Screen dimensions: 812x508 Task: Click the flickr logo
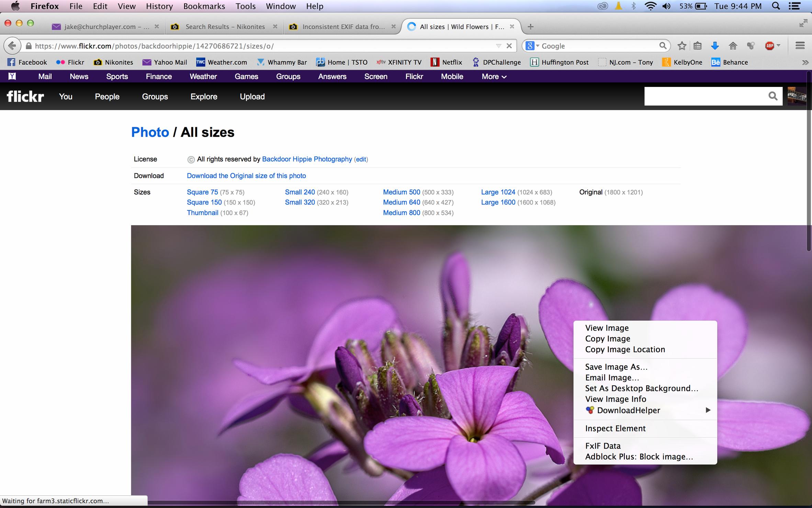tap(25, 97)
